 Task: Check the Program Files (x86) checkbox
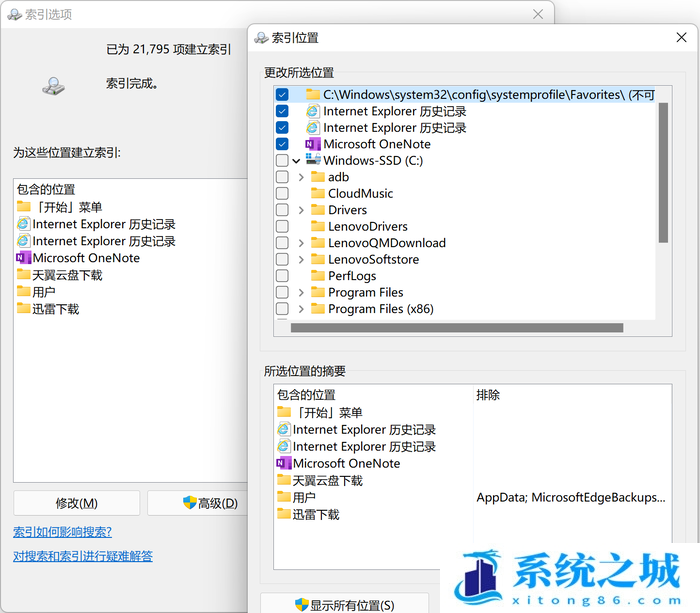pyautogui.click(x=282, y=309)
